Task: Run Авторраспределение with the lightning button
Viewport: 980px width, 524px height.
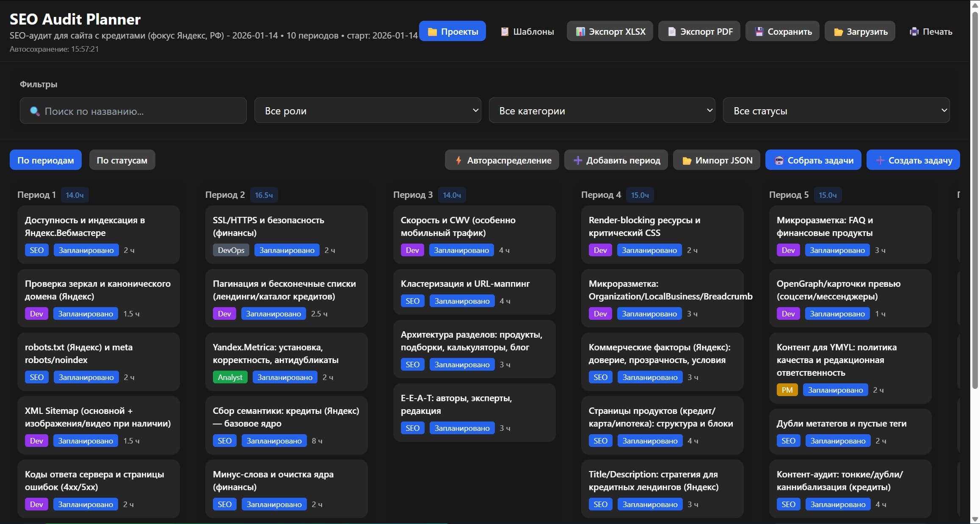Action: (x=502, y=160)
